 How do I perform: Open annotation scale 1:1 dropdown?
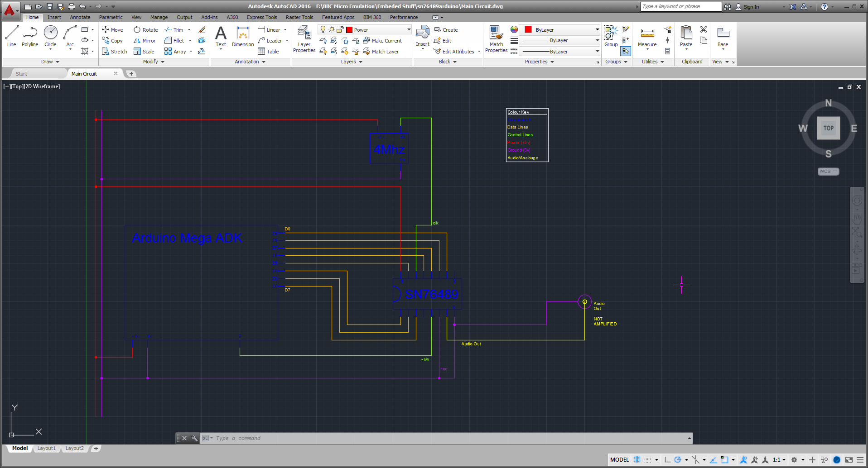[x=779, y=459]
